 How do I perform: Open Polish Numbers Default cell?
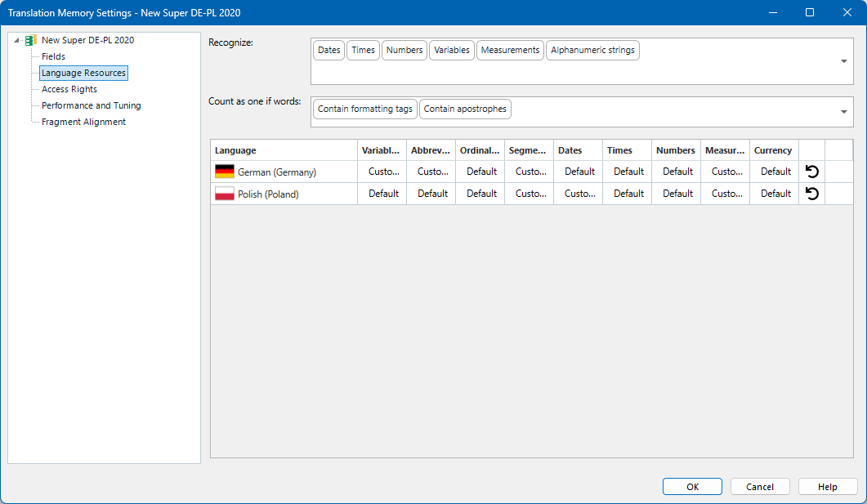pyautogui.click(x=677, y=194)
